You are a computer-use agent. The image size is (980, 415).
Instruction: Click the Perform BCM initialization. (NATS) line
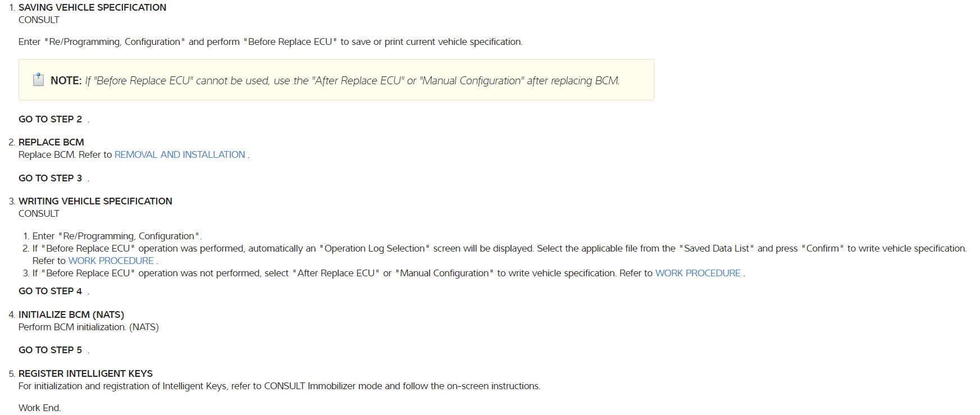pos(88,327)
